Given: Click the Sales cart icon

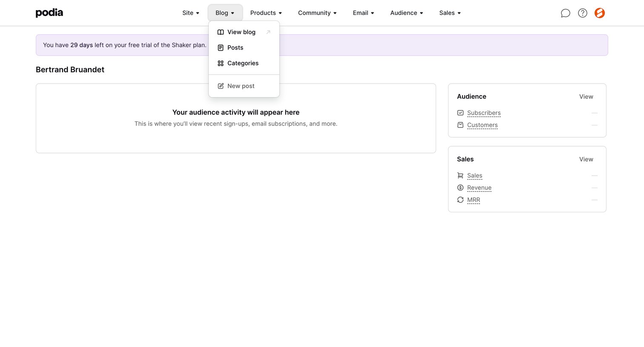Looking at the screenshot, I should coord(460,176).
